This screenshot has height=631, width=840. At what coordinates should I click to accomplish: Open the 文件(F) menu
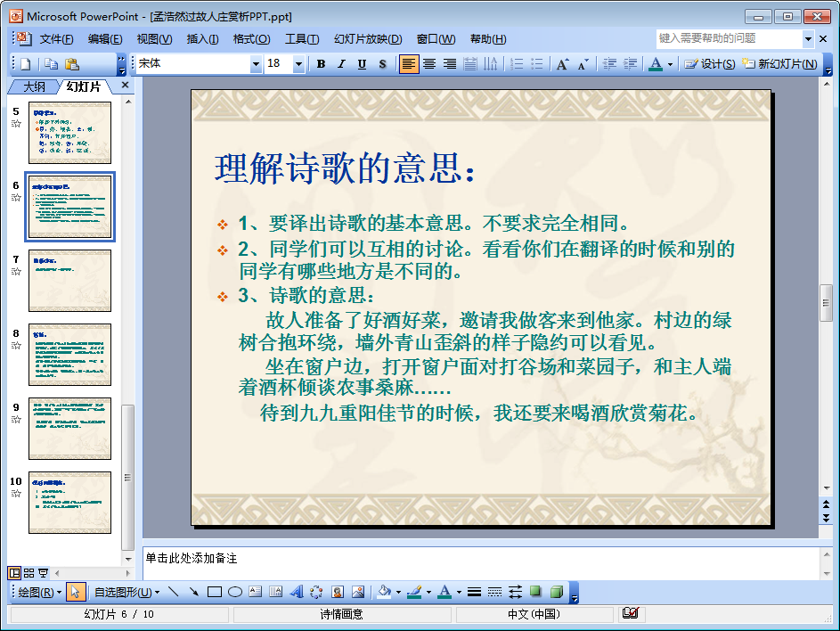coord(56,39)
